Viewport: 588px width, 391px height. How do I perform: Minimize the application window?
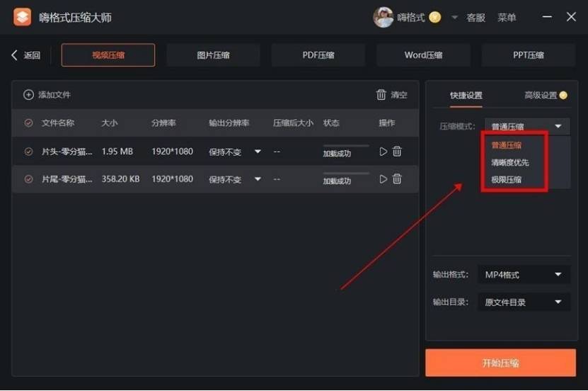[547, 17]
